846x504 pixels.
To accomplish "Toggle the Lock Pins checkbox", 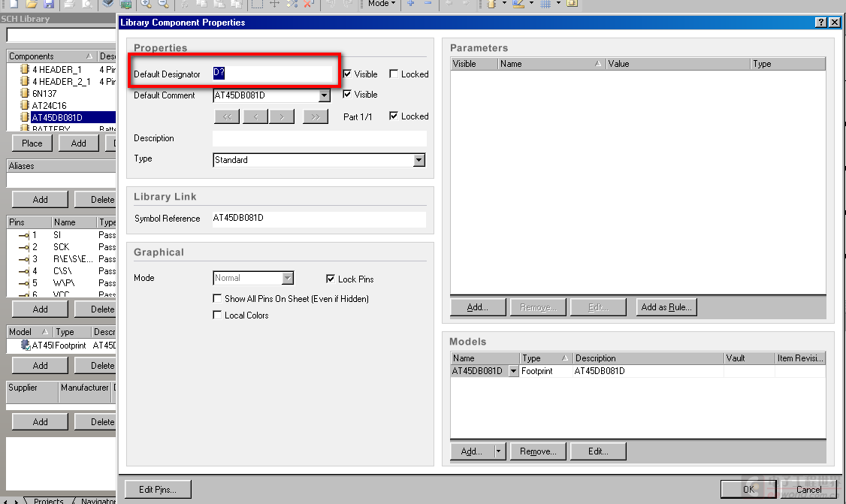I will [x=330, y=279].
